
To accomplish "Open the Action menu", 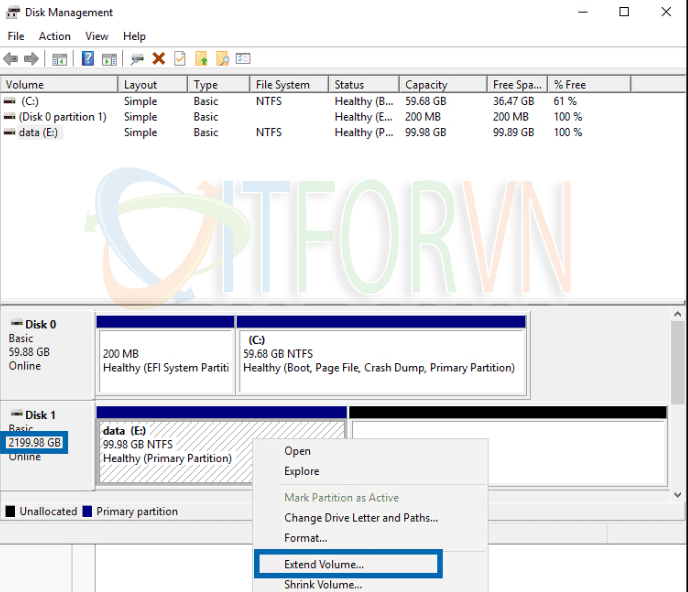I will pos(54,36).
